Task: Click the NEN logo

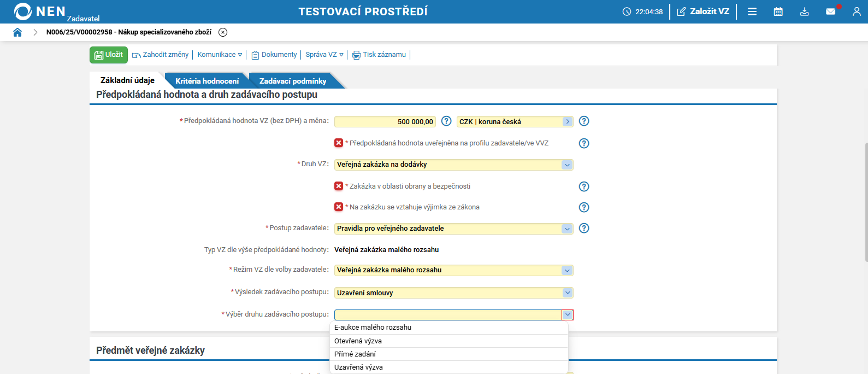Action: [39, 11]
